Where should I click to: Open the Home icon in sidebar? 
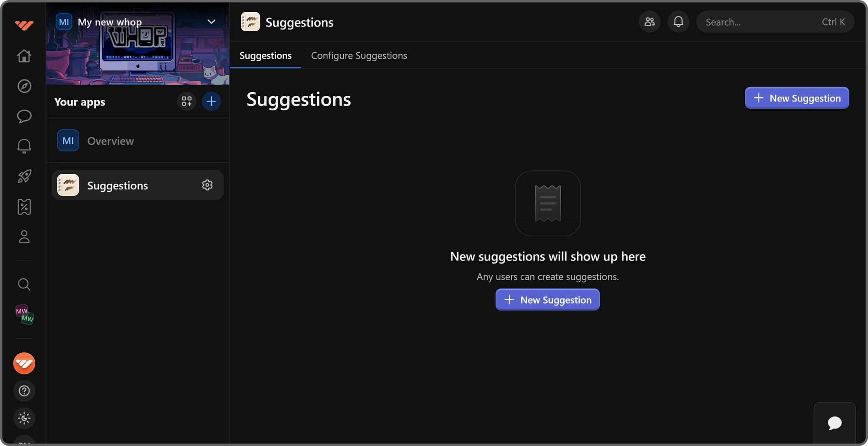pyautogui.click(x=24, y=56)
